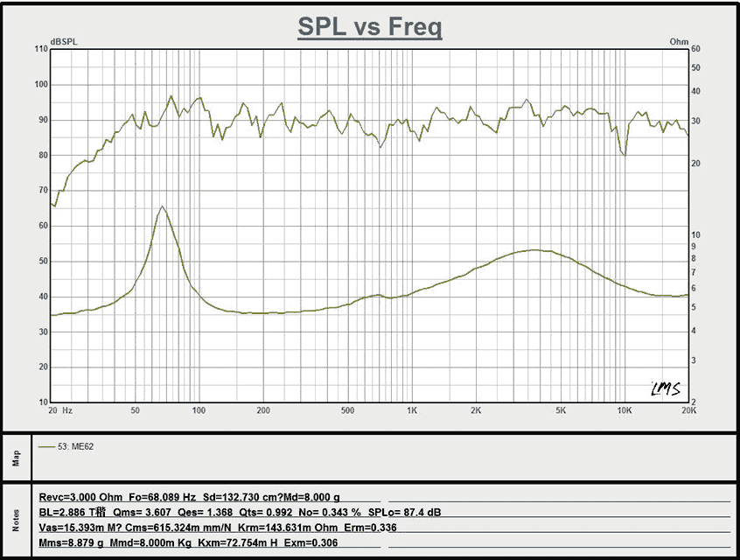
Task: Click the olive line sample beside "53: ME62"
Action: tap(46, 446)
